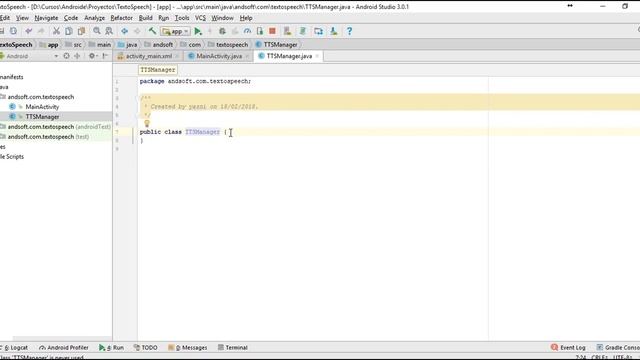Open the app run configuration dropdown

(176, 31)
